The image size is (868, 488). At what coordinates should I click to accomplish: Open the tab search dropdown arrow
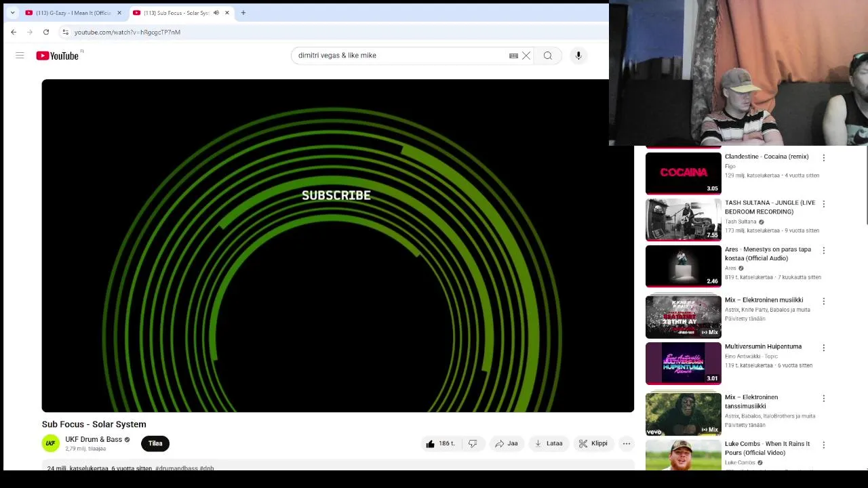(12, 13)
